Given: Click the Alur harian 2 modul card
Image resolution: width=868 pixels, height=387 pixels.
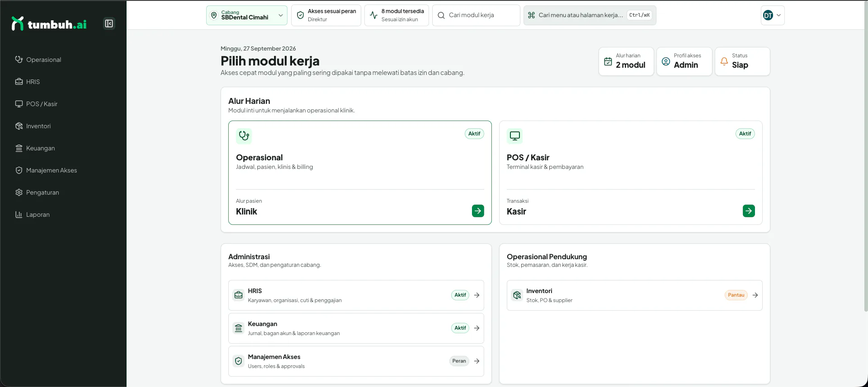Looking at the screenshot, I should [627, 61].
